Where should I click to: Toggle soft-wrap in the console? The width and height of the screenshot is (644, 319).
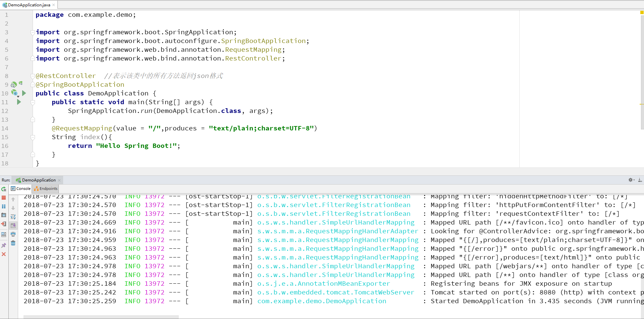click(13, 217)
